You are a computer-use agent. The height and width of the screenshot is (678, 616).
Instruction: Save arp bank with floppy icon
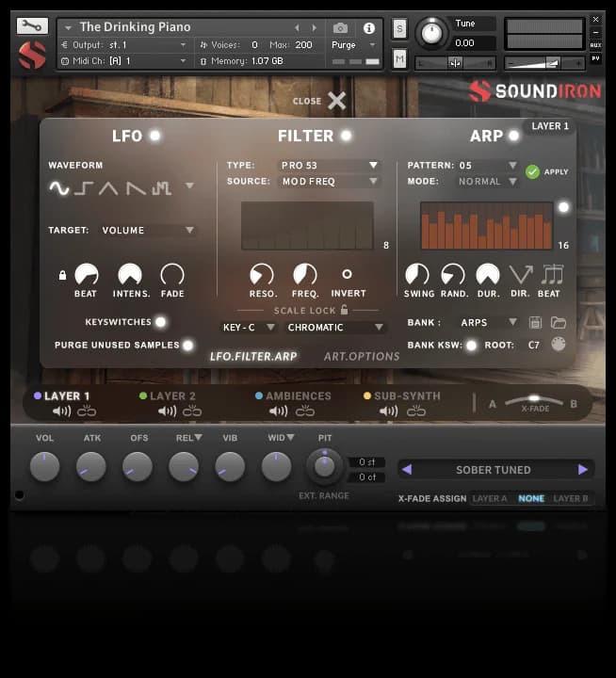[x=536, y=323]
